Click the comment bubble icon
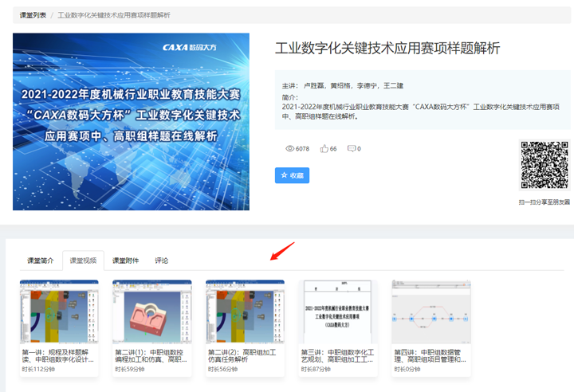Image resolution: width=574 pixels, height=392 pixels. click(x=351, y=149)
